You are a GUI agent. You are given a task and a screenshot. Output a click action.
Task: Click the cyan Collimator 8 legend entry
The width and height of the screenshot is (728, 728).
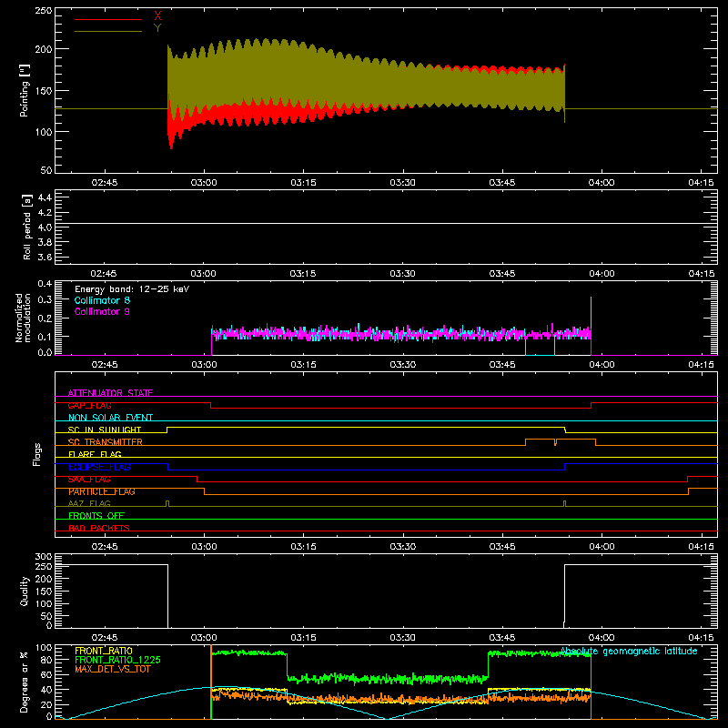[x=102, y=300]
